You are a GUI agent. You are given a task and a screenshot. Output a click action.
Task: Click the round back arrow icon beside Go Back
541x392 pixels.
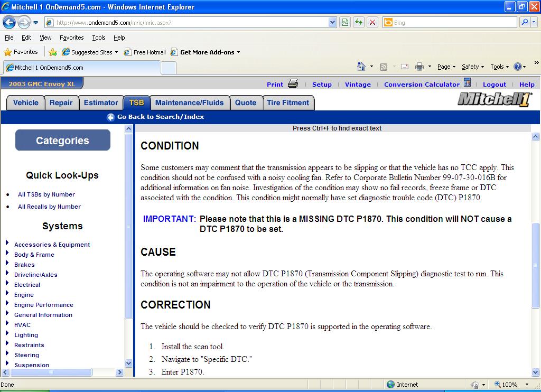pos(110,117)
